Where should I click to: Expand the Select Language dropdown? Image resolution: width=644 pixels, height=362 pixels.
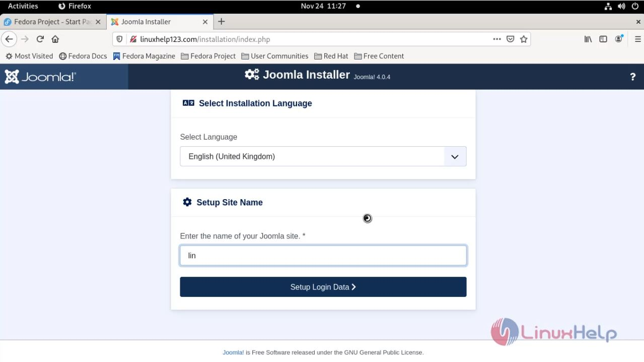point(323,156)
